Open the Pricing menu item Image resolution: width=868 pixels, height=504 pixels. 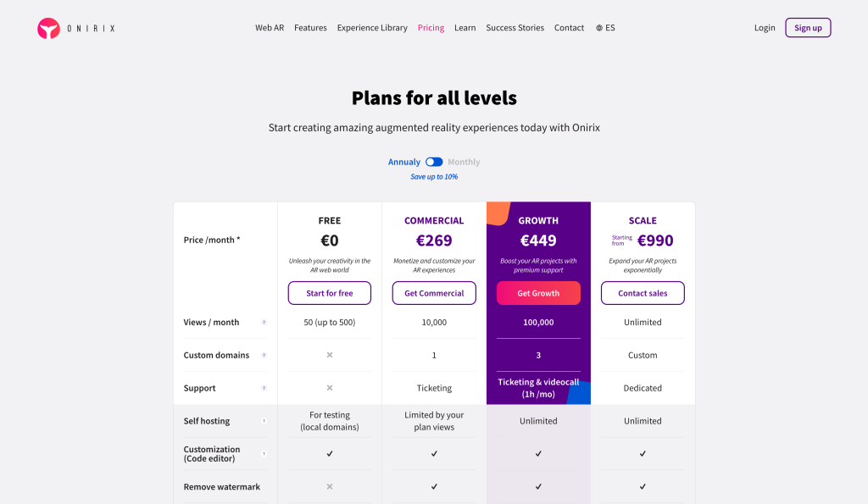tap(431, 27)
